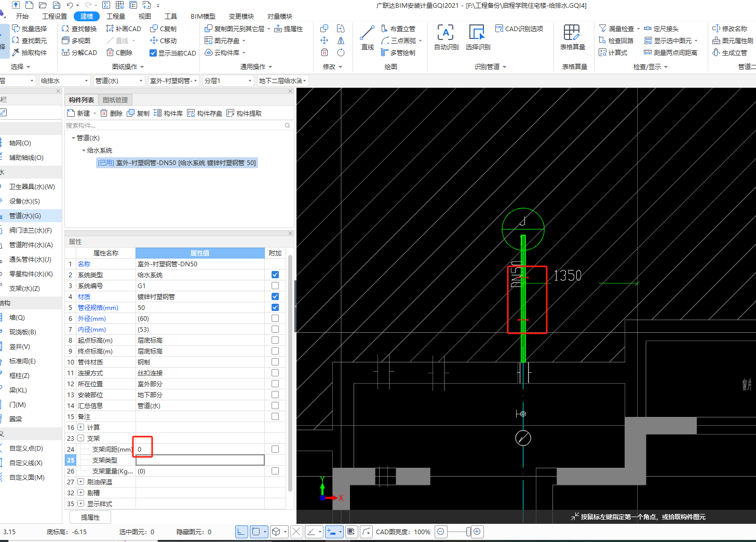Open the 管道(水) component type dropdown
Image resolution: width=756 pixels, height=542 pixels.
[119, 80]
